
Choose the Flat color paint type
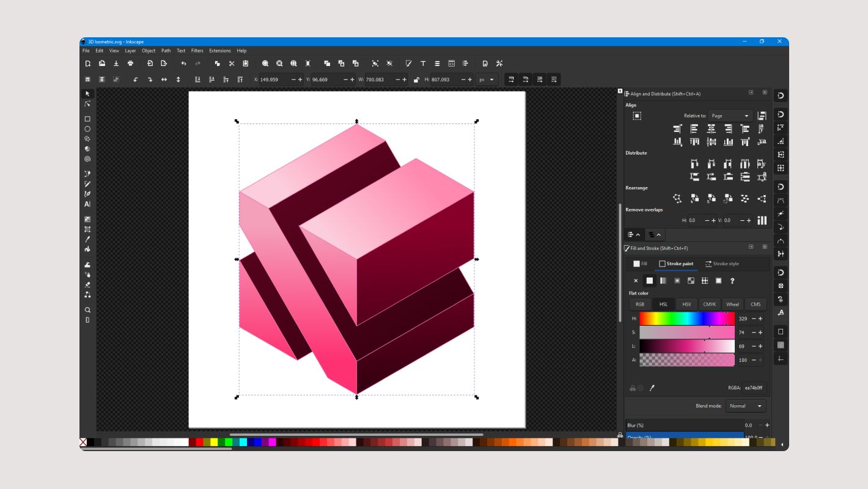pos(650,281)
